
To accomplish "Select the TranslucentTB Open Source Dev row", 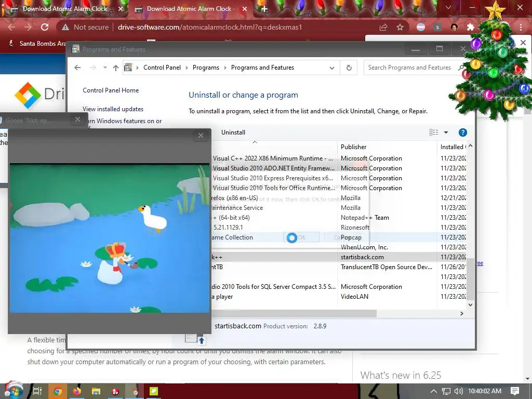I will (338, 267).
